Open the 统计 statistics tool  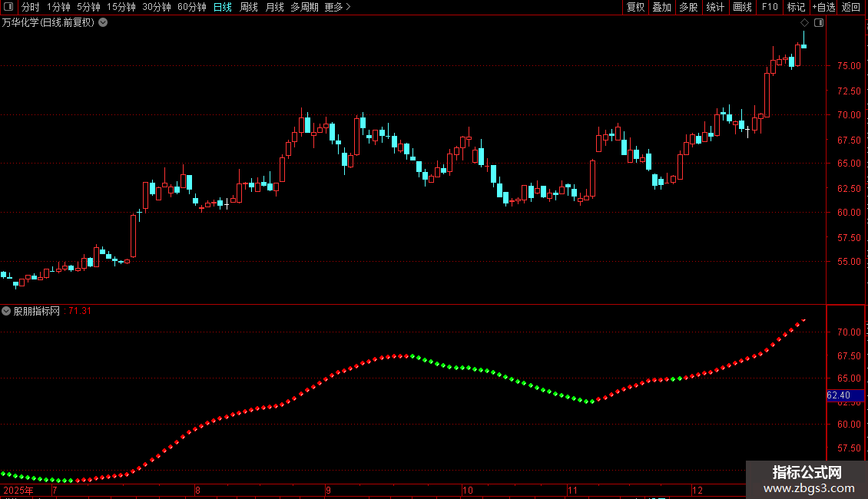tap(715, 7)
